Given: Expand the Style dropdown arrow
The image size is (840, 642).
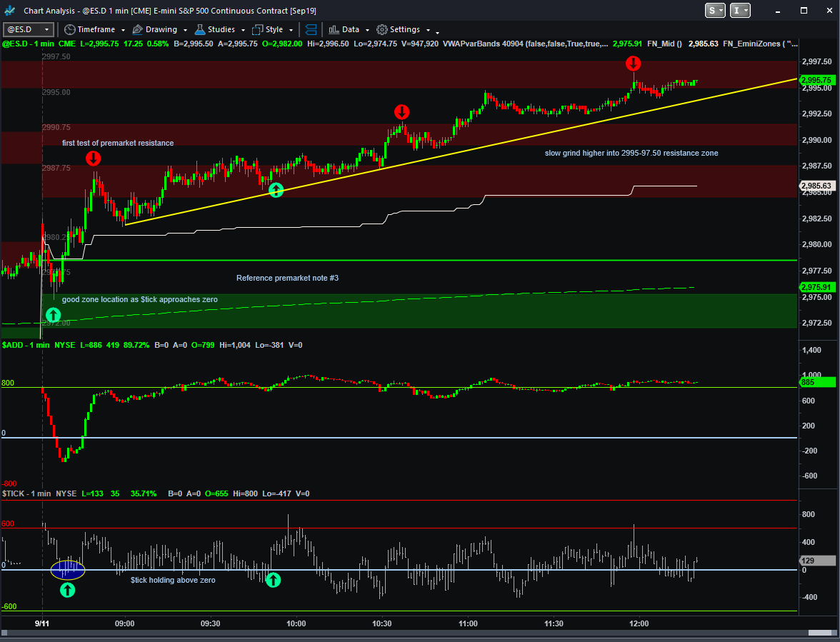Looking at the screenshot, I should click(291, 30).
